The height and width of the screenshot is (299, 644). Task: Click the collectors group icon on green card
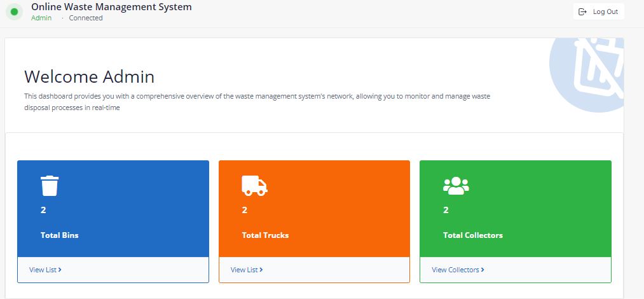click(456, 186)
